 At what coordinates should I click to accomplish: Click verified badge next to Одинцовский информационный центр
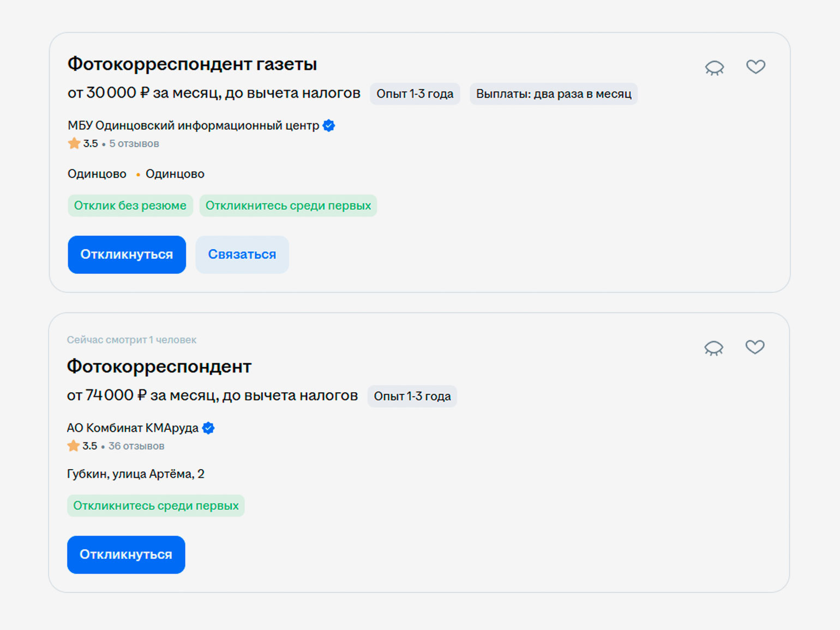(x=329, y=125)
